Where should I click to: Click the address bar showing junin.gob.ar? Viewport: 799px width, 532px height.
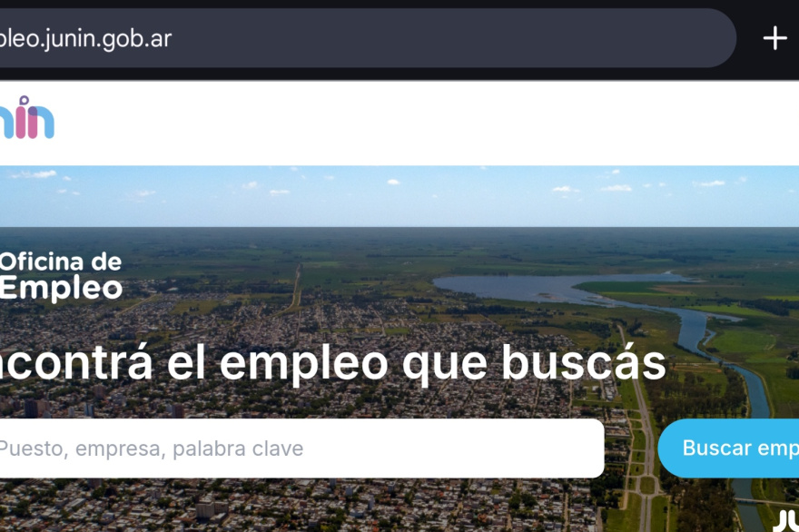click(x=368, y=38)
